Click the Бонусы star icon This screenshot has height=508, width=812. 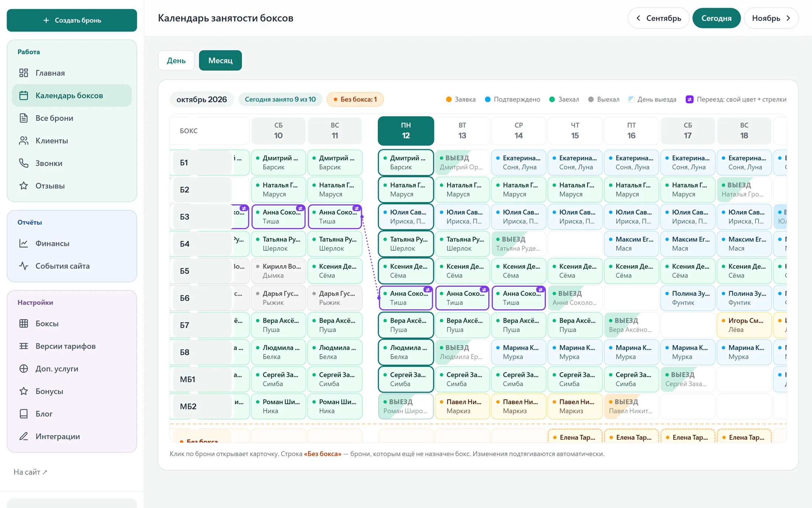click(24, 391)
